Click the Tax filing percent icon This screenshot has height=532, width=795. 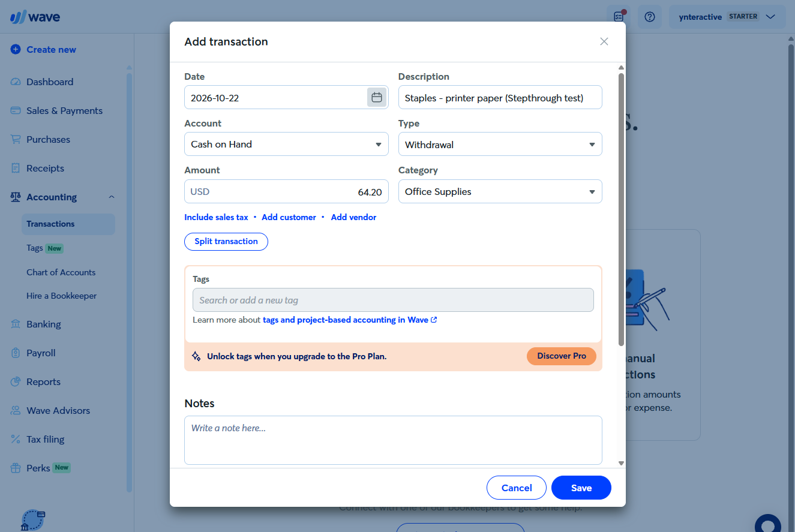16,440
